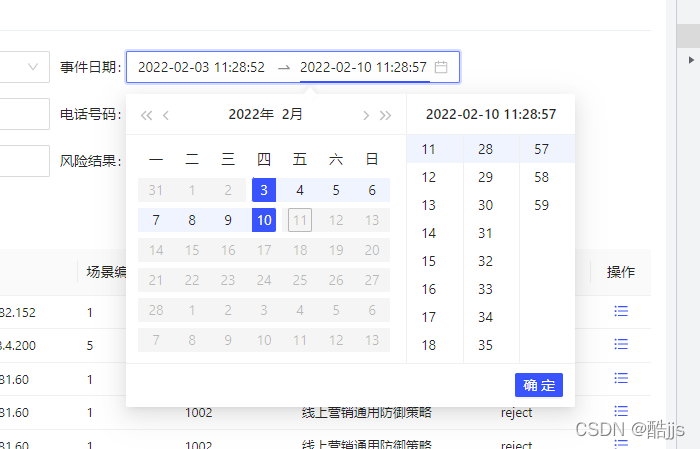This screenshot has height=449, width=700.
Task: Confirm selection with 确定 button
Action: click(x=539, y=385)
